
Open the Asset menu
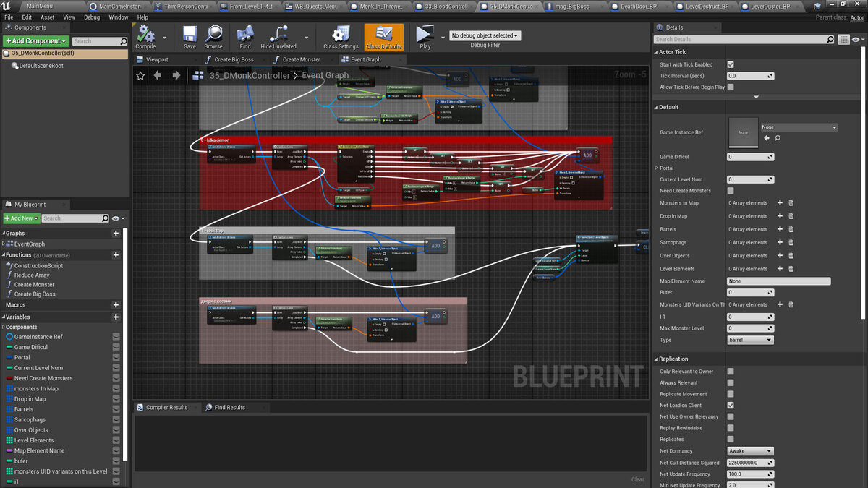[x=47, y=17]
